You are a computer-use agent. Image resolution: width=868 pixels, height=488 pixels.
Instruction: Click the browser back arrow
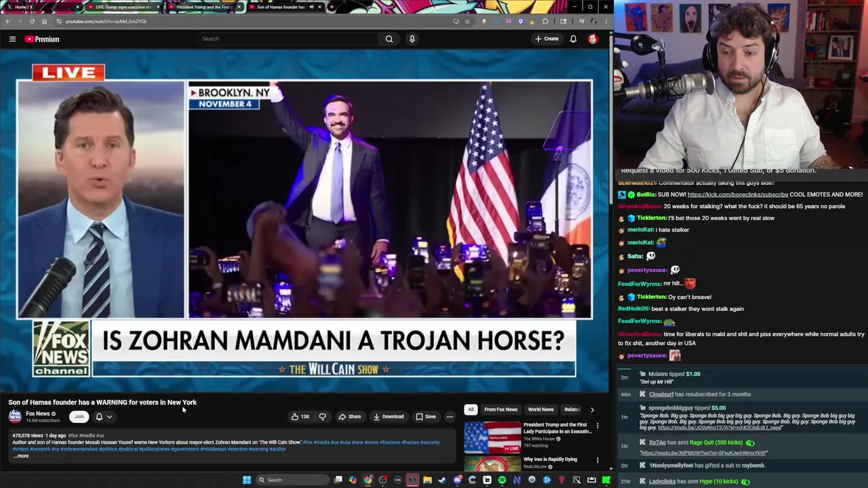pos(7,21)
